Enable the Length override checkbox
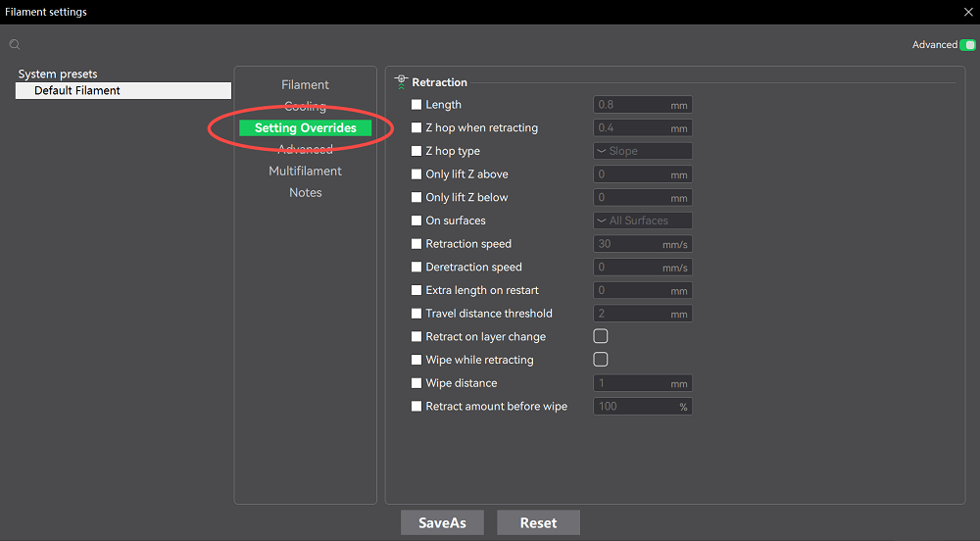Screen dimensions: 980x541 [x=416, y=105]
